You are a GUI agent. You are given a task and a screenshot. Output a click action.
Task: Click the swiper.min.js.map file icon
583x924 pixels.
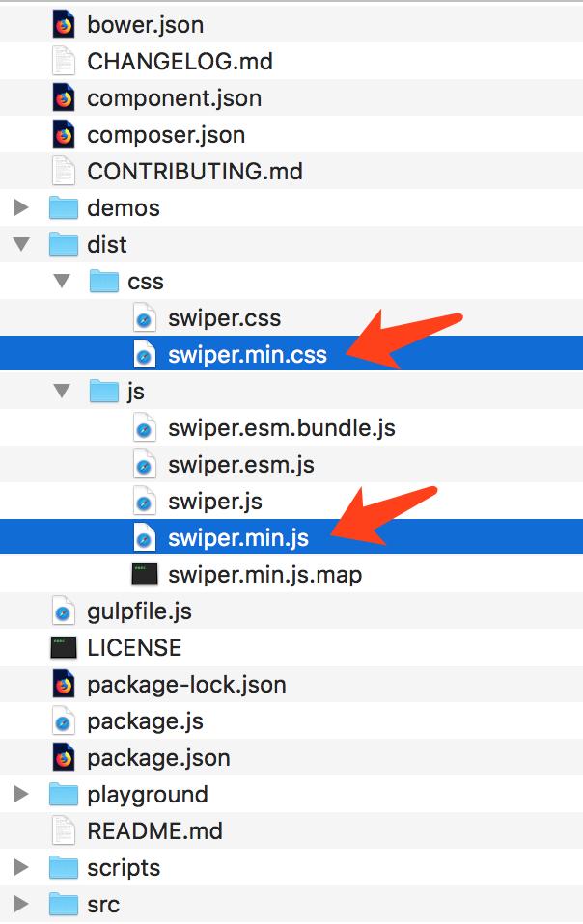(145, 575)
